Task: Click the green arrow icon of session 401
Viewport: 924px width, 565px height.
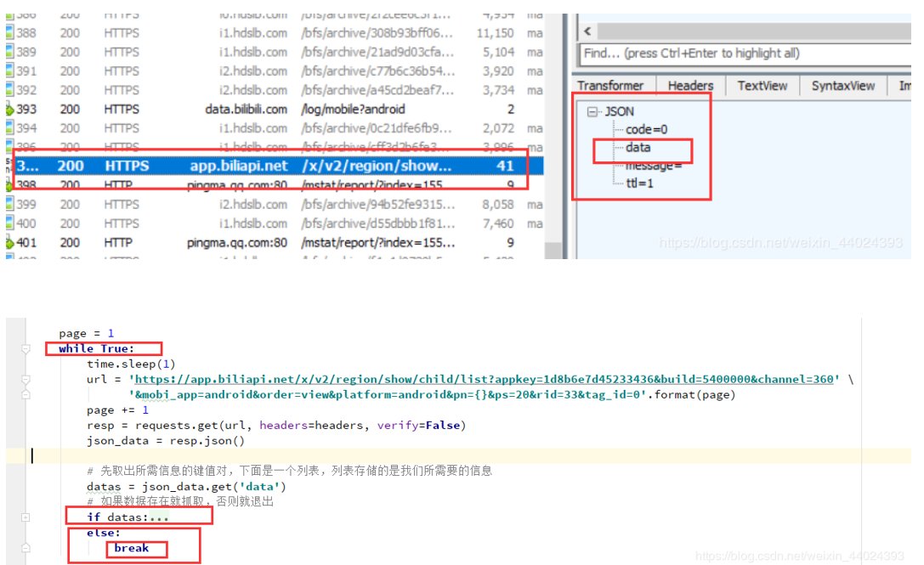Action: pyautogui.click(x=9, y=242)
